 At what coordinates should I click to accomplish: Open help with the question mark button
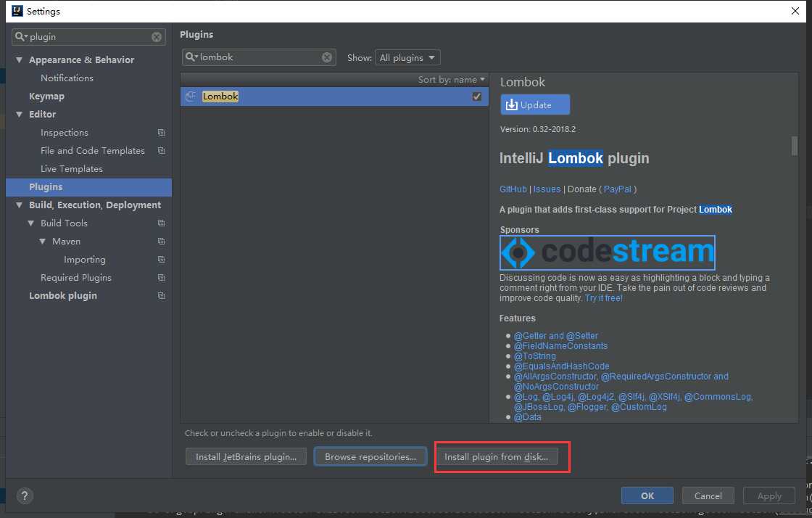[25, 496]
